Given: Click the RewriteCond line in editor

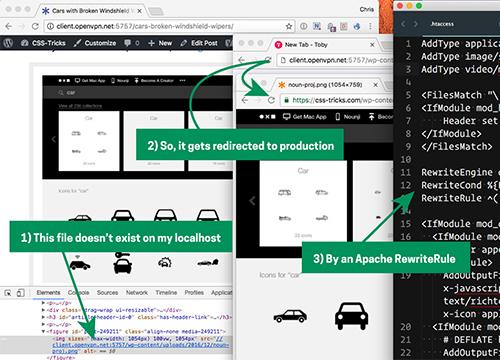Looking at the screenshot, I should (460, 185).
